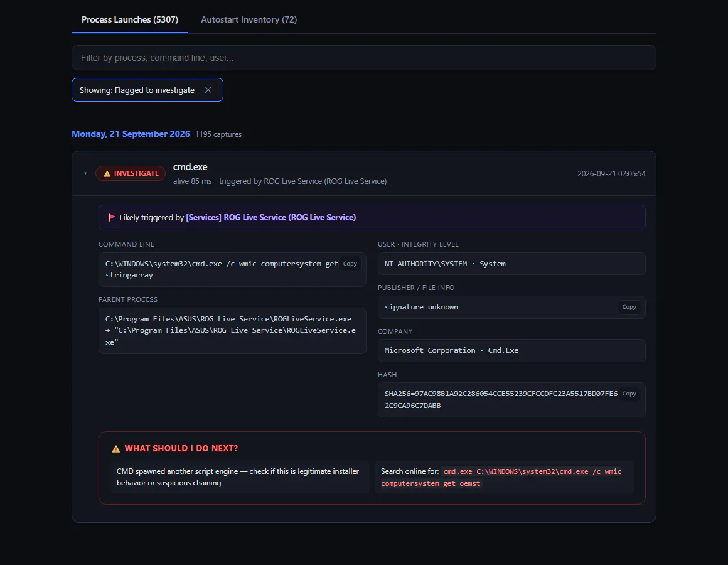Select the parent process path text

[x=232, y=331]
